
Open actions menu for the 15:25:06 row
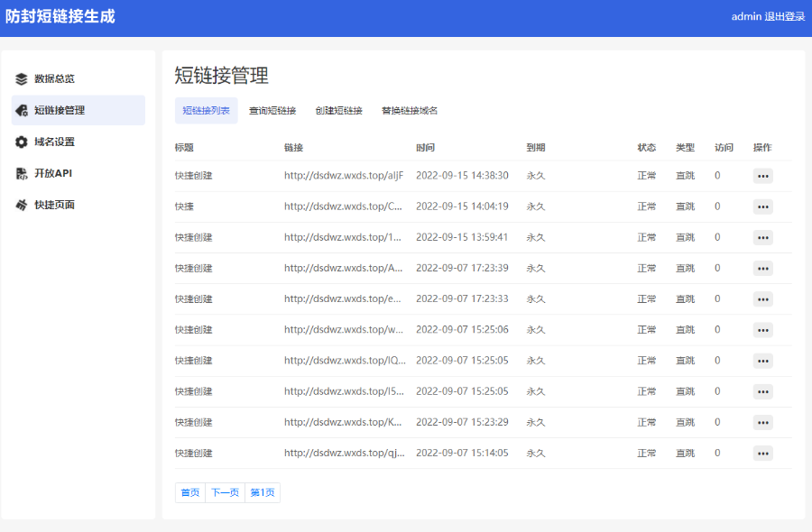pos(762,330)
